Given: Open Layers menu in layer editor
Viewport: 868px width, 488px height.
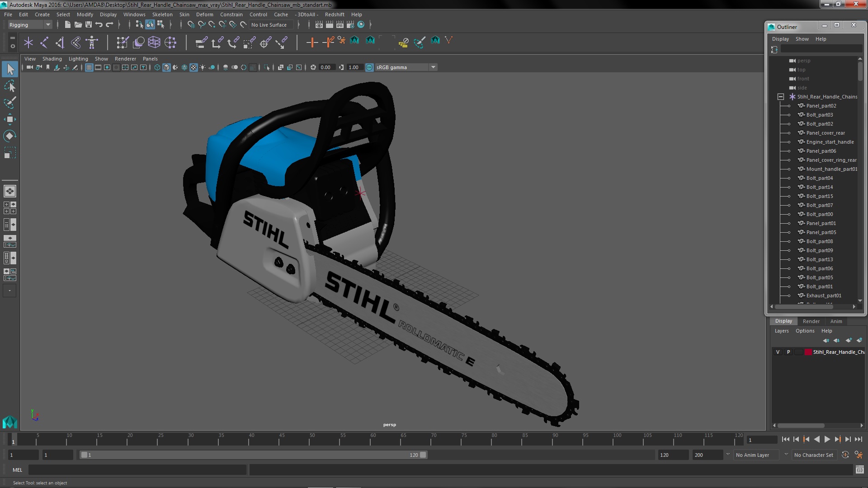Looking at the screenshot, I should (782, 331).
